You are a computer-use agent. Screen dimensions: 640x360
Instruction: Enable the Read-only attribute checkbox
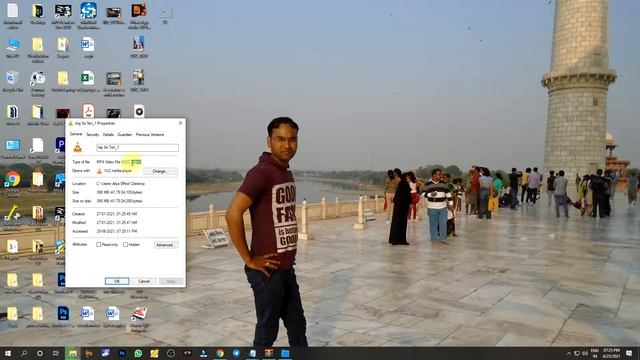[98, 244]
